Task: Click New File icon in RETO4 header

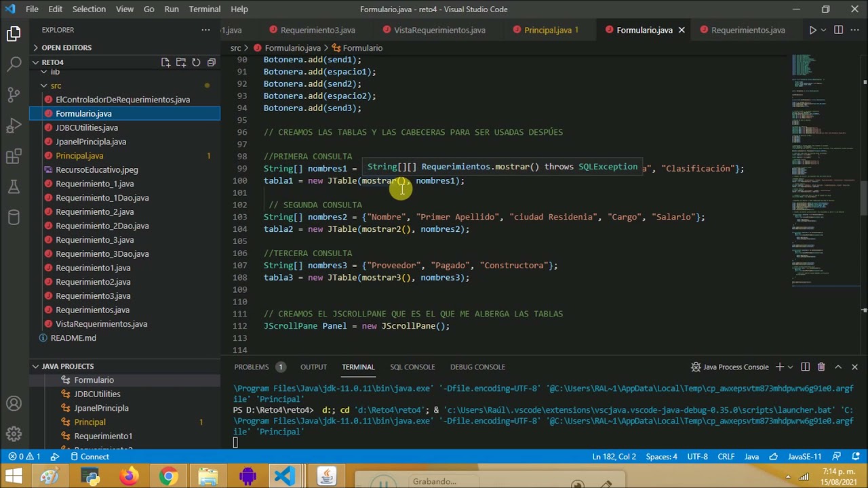Action: 165,62
